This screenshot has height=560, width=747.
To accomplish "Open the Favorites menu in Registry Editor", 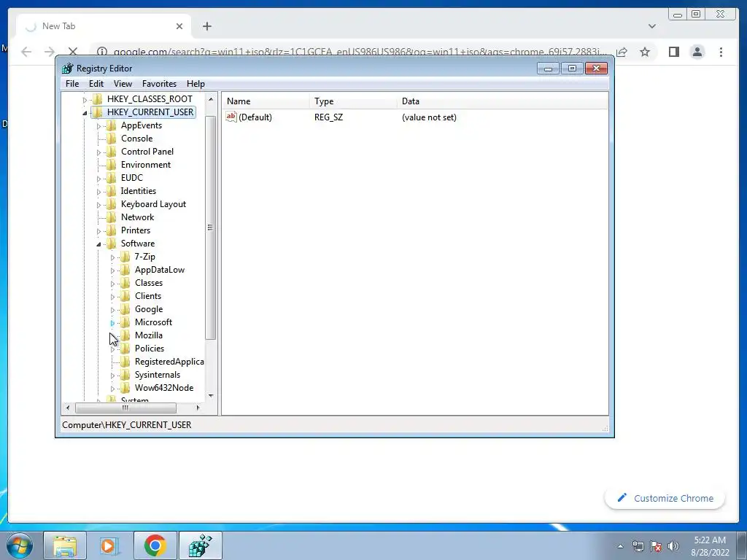I will 159,84.
